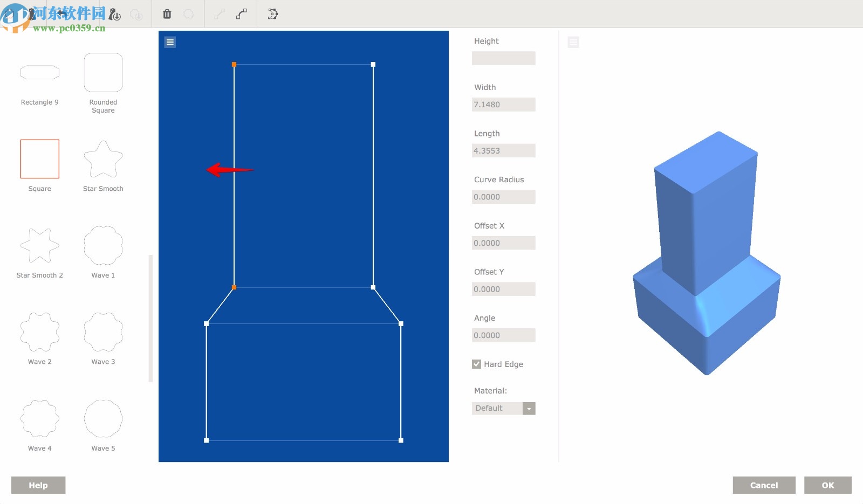Screen dimensions: 863x504
Task: Click the Help button
Action: [38, 485]
